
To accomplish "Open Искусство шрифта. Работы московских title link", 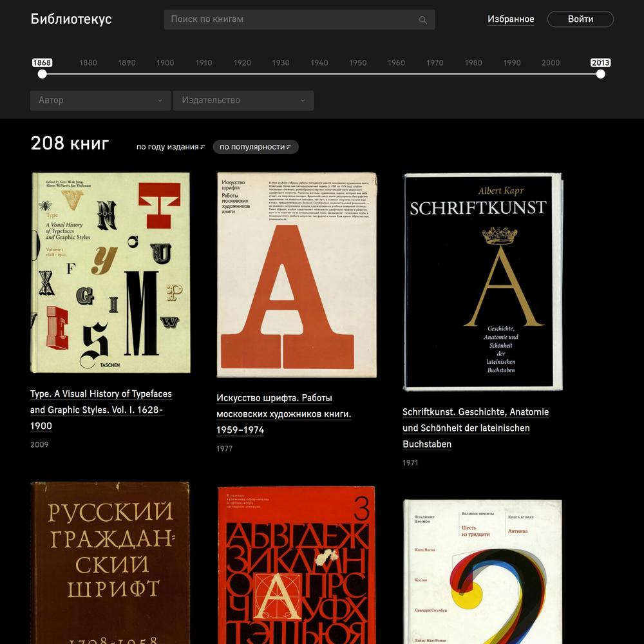I will [x=284, y=414].
